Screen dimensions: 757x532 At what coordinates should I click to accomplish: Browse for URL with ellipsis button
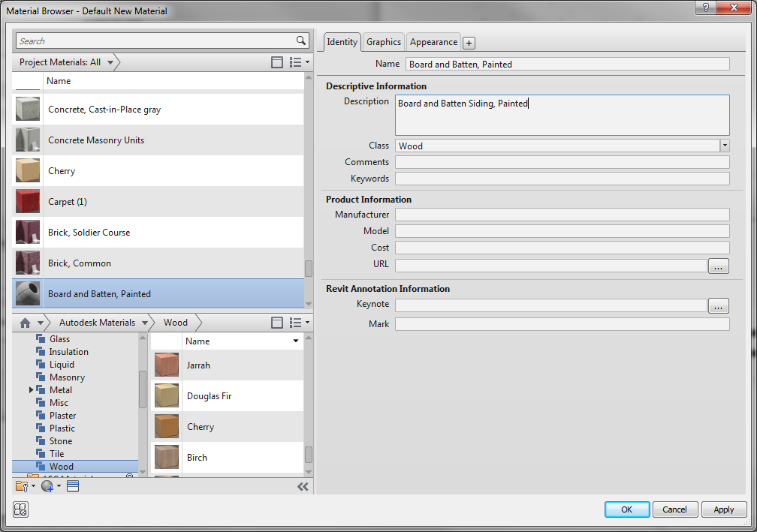[x=719, y=266]
